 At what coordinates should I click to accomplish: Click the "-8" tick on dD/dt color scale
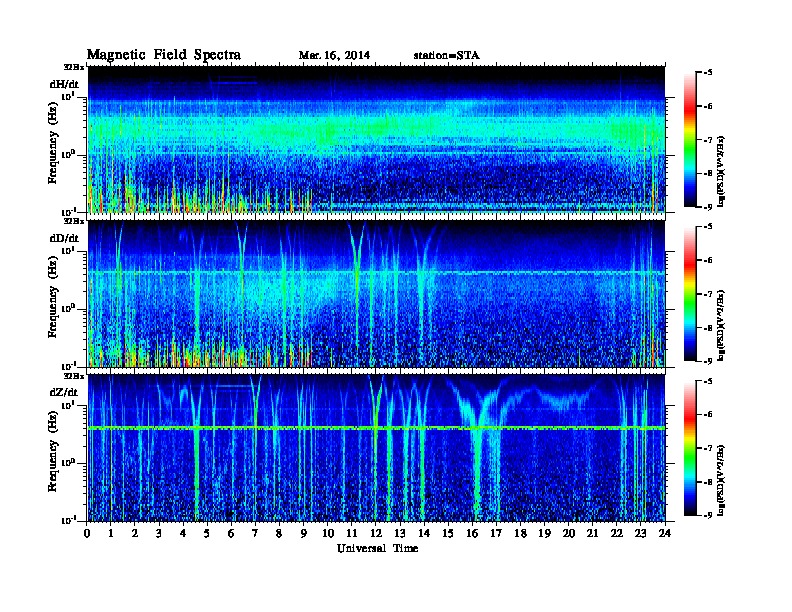point(708,328)
